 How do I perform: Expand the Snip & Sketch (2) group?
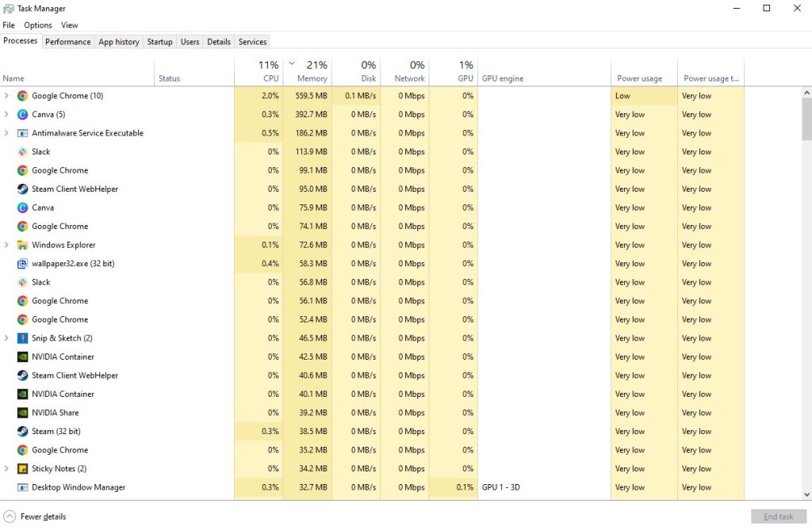click(6, 338)
